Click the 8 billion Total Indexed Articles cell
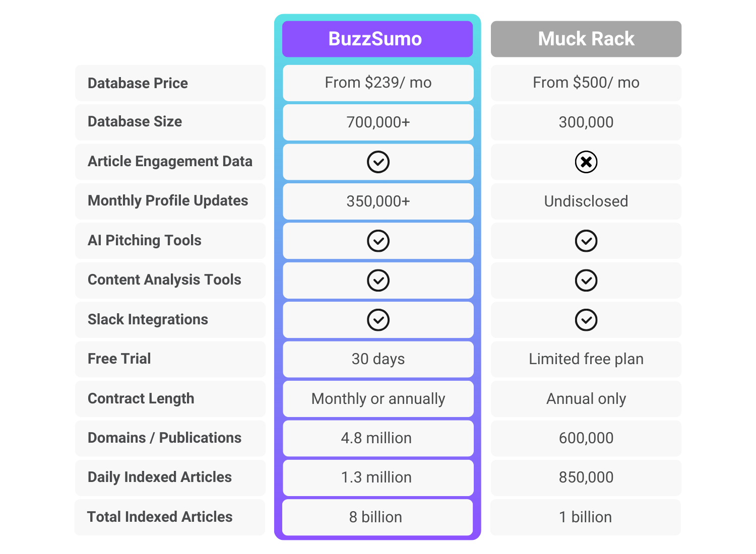Image resolution: width=756 pixels, height=554 pixels. tap(378, 517)
